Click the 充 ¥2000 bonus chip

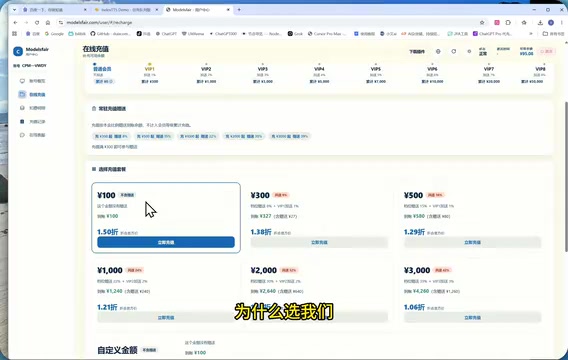[x=243, y=136]
